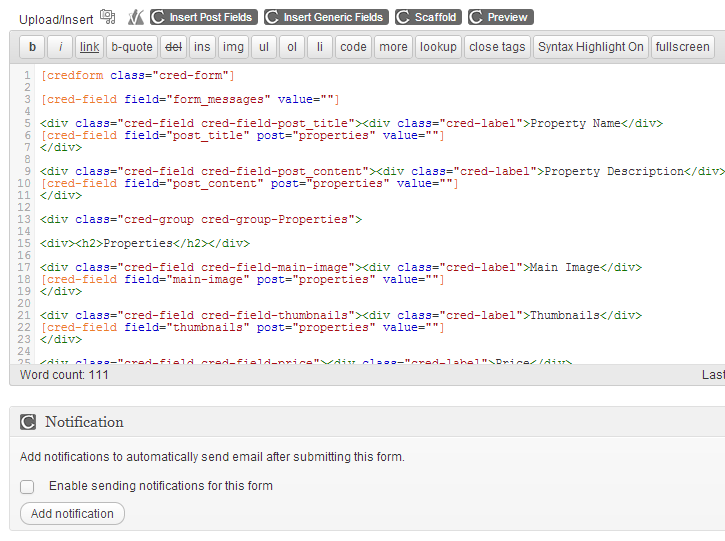Apply bold with the b button

coord(32,47)
